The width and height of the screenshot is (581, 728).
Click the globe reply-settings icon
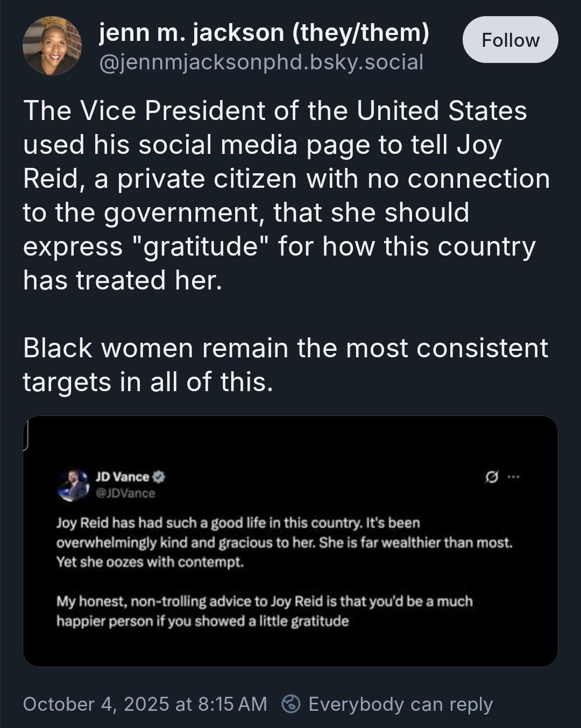[291, 703]
